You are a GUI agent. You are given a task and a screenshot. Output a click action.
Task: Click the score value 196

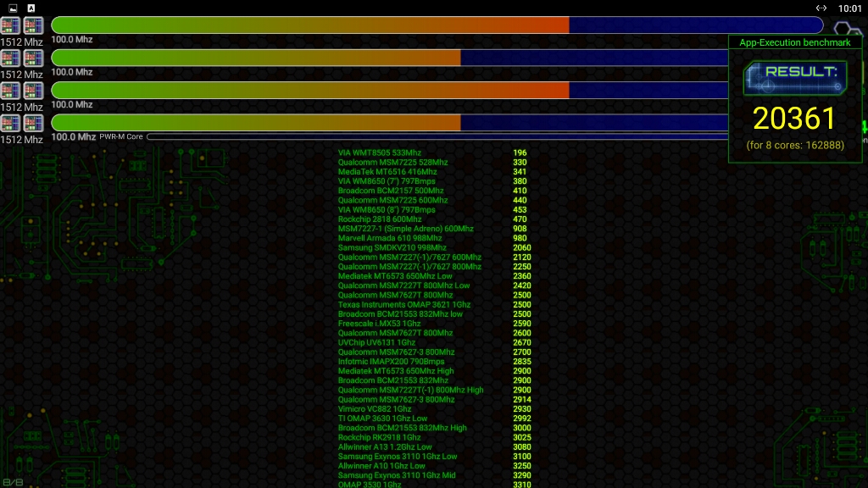520,152
